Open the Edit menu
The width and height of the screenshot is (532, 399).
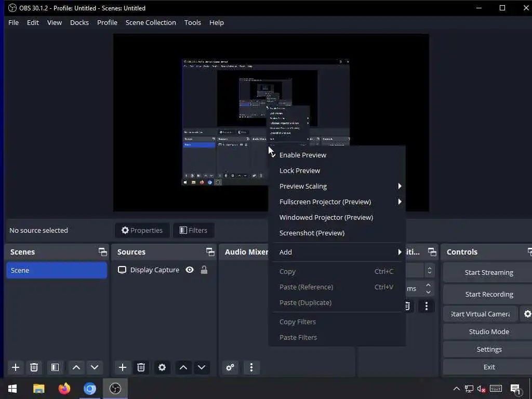tap(33, 22)
